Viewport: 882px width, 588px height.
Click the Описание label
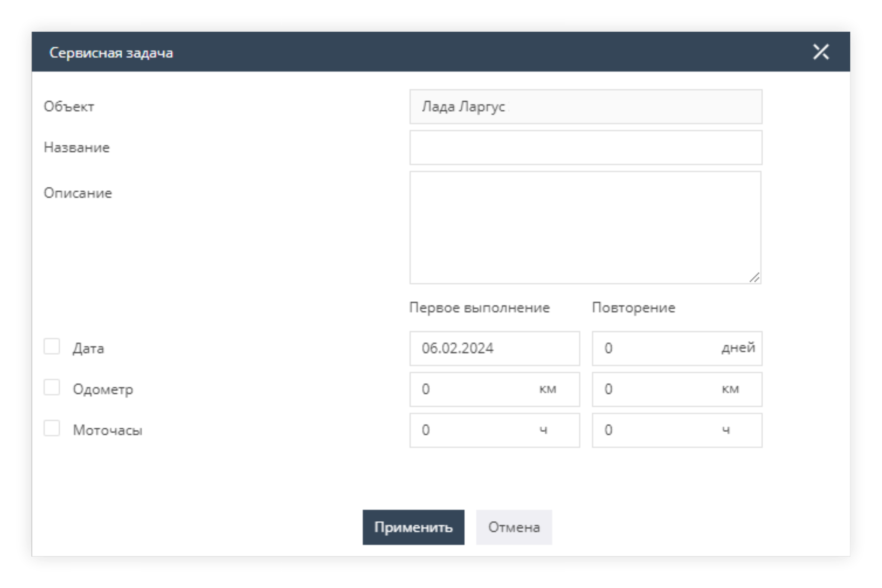click(78, 193)
